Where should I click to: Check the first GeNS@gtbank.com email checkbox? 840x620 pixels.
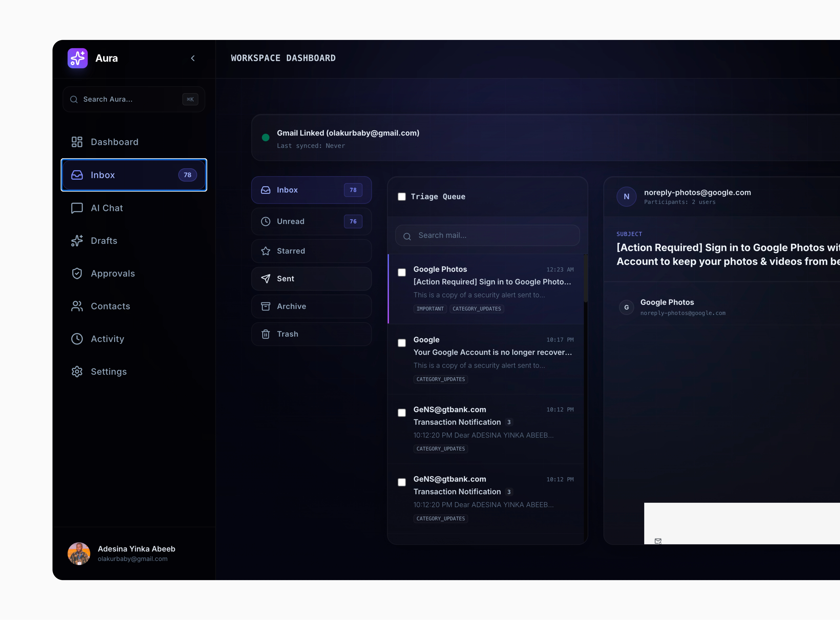[402, 413]
